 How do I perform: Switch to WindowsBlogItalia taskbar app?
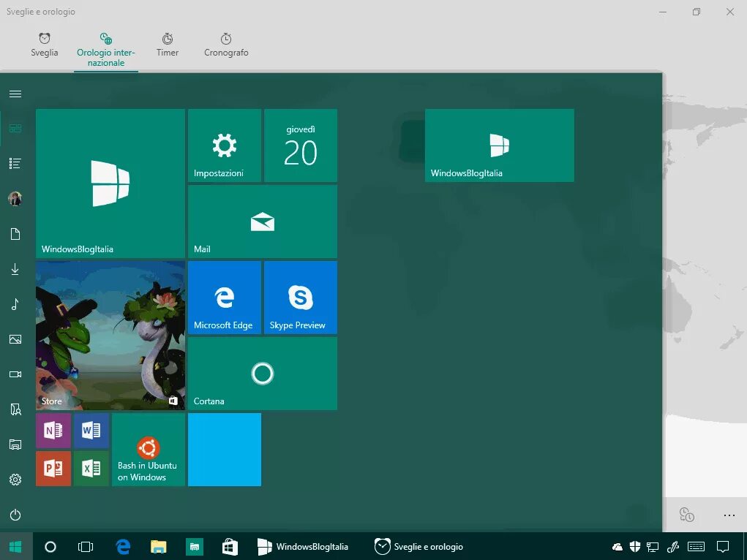[302, 547]
